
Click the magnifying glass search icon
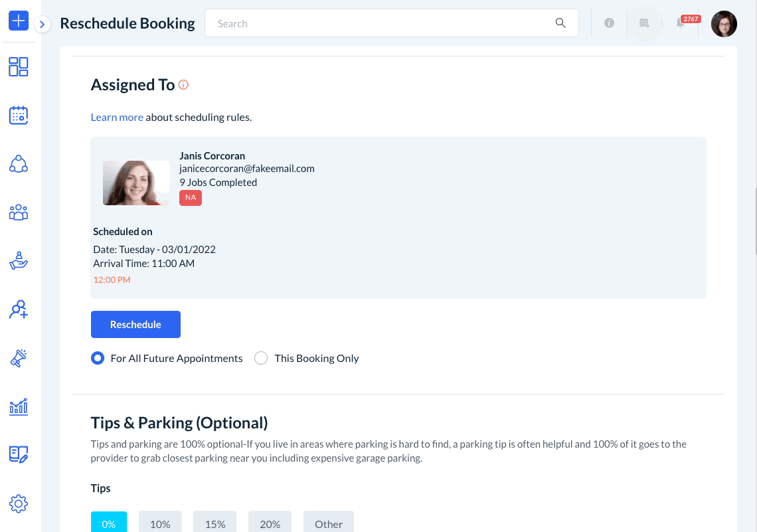click(560, 23)
